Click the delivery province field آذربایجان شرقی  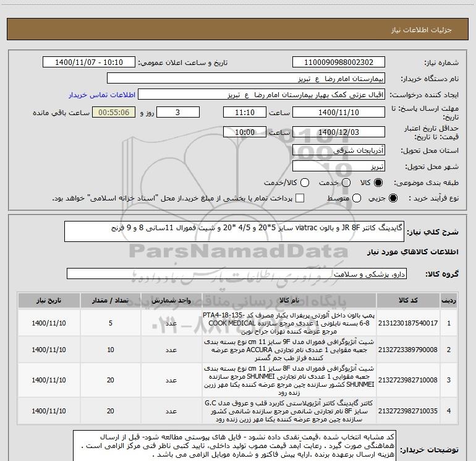coord(339,150)
